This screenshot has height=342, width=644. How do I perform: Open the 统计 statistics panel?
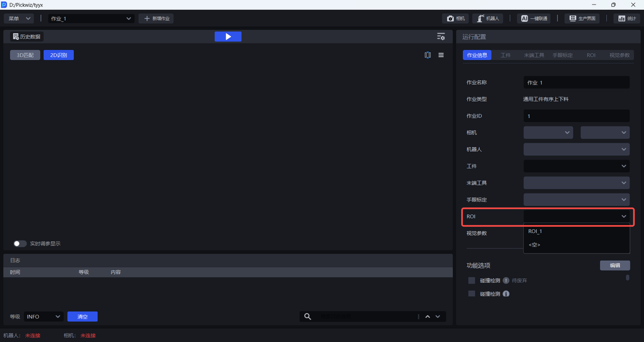pyautogui.click(x=626, y=19)
